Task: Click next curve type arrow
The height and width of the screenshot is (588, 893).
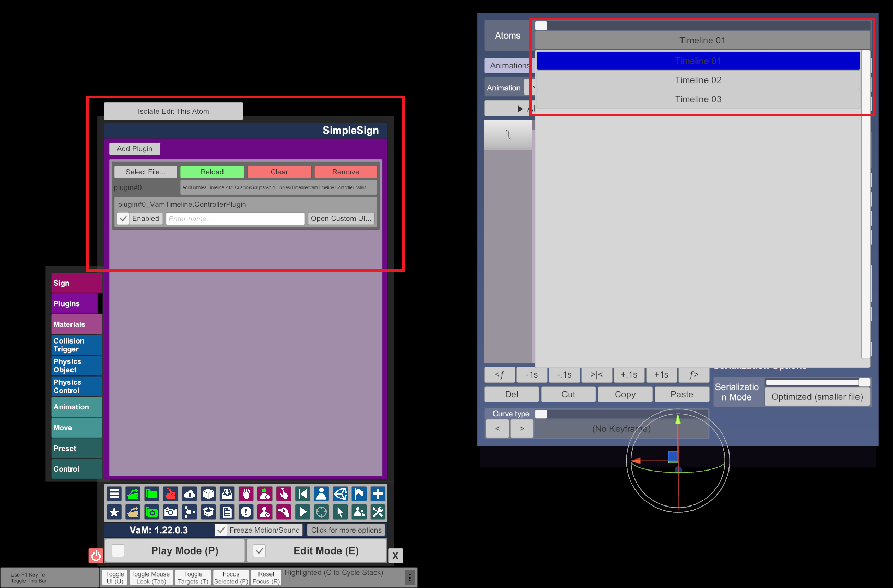Action: [x=522, y=429]
